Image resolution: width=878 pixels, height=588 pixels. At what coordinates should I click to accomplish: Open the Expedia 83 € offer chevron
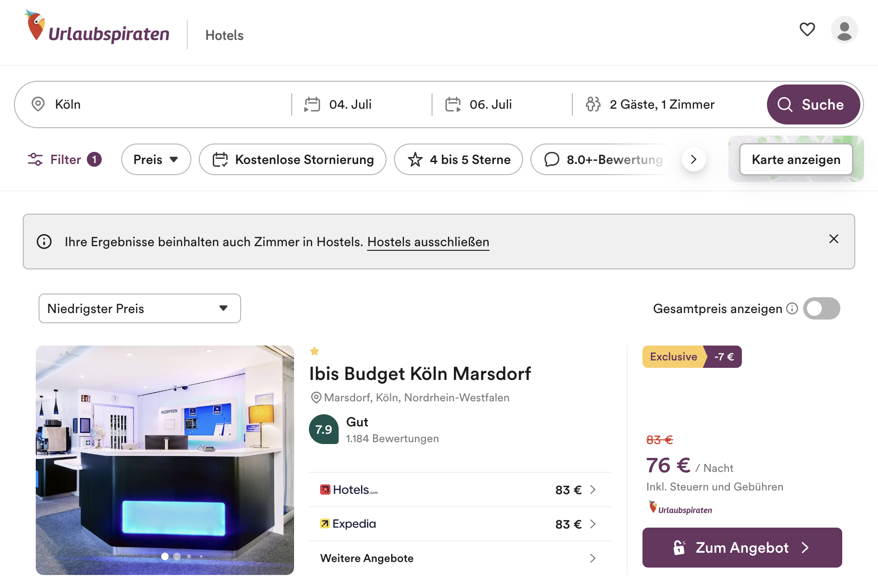coord(593,524)
